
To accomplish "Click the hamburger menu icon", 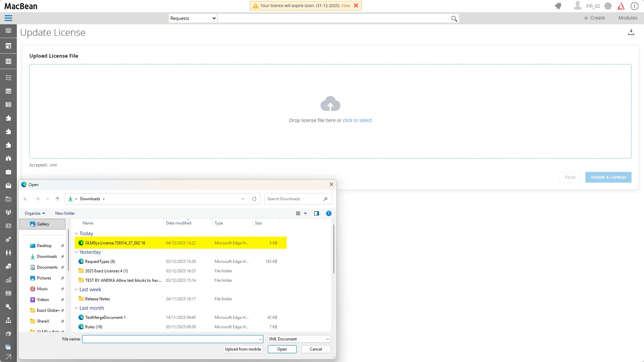I will coord(8,18).
